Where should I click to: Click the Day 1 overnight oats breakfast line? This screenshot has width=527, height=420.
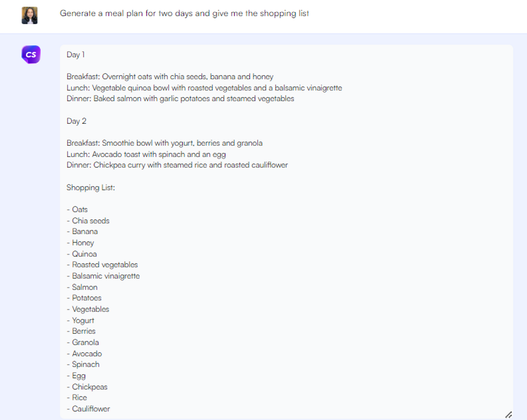click(170, 77)
